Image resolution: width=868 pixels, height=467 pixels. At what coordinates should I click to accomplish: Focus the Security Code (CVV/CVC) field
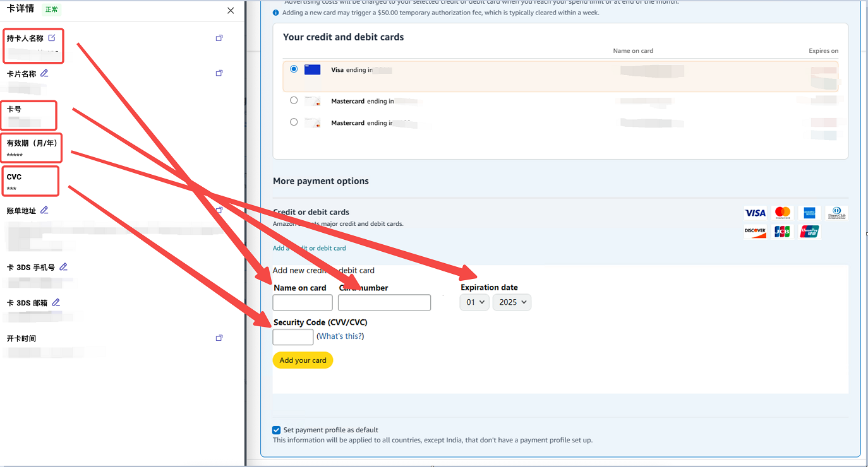[x=292, y=337]
